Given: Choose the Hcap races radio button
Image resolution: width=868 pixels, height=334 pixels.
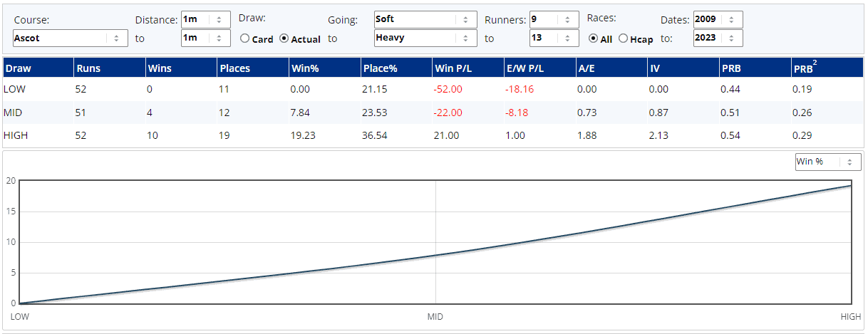Looking at the screenshot, I should coord(623,39).
